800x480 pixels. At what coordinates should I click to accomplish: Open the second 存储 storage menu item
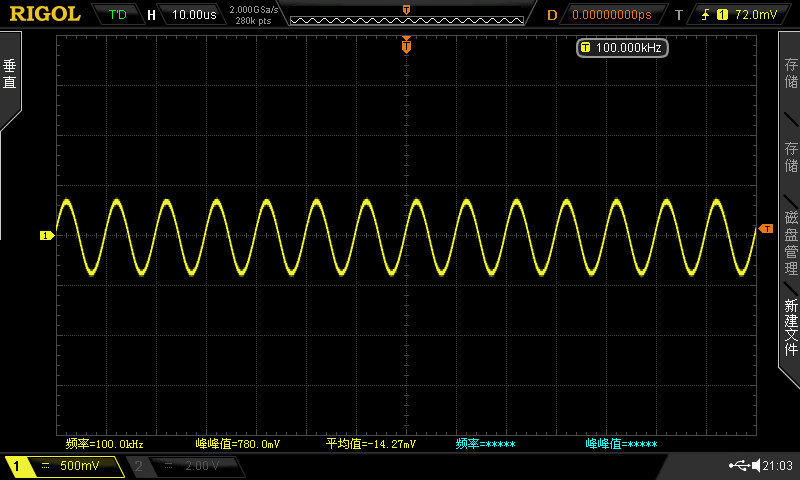(x=791, y=157)
